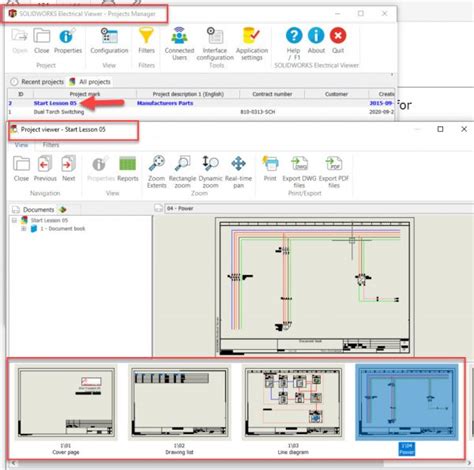The image size is (474, 470).
Task: Click left arrow of thumbnail scrollbar
Action: [13, 463]
